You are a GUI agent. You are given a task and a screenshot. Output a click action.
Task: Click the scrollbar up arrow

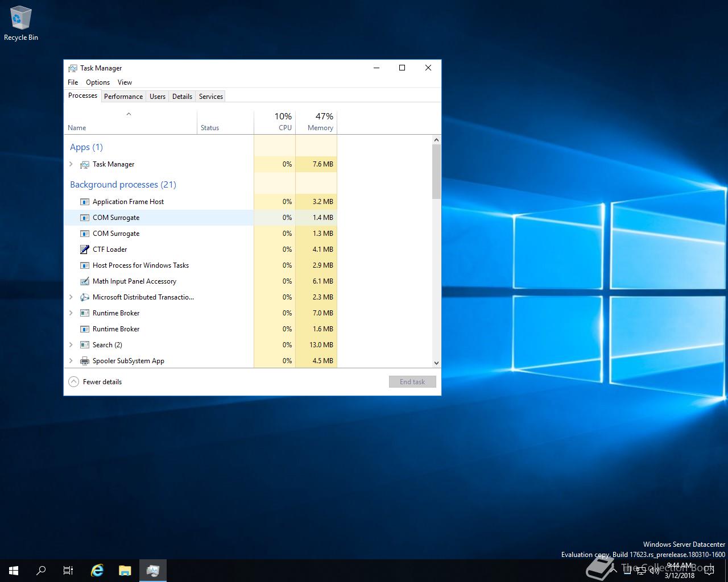pos(436,140)
